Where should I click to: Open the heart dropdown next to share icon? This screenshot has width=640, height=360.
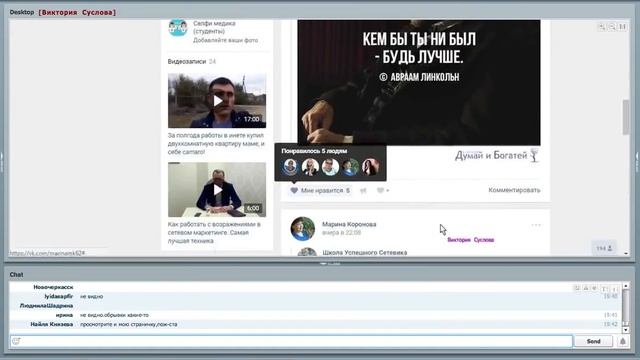pyautogui.click(x=382, y=191)
